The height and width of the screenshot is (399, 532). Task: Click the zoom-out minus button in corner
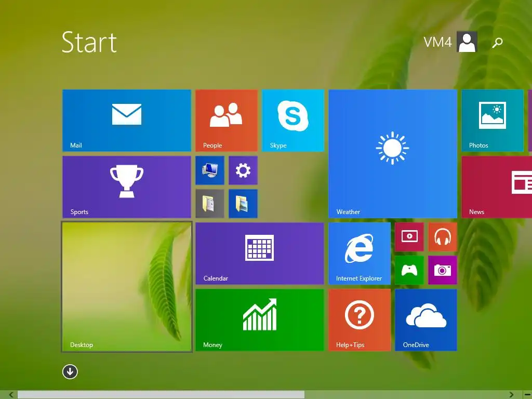528,395
